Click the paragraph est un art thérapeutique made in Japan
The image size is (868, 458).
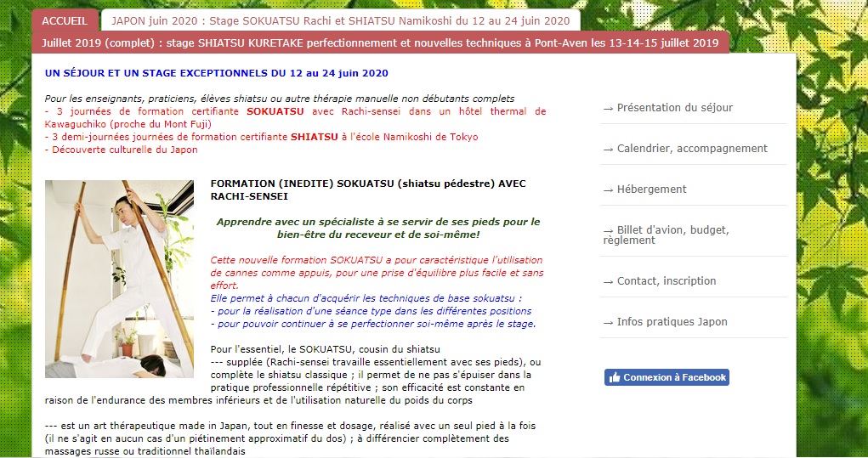tap(291, 438)
